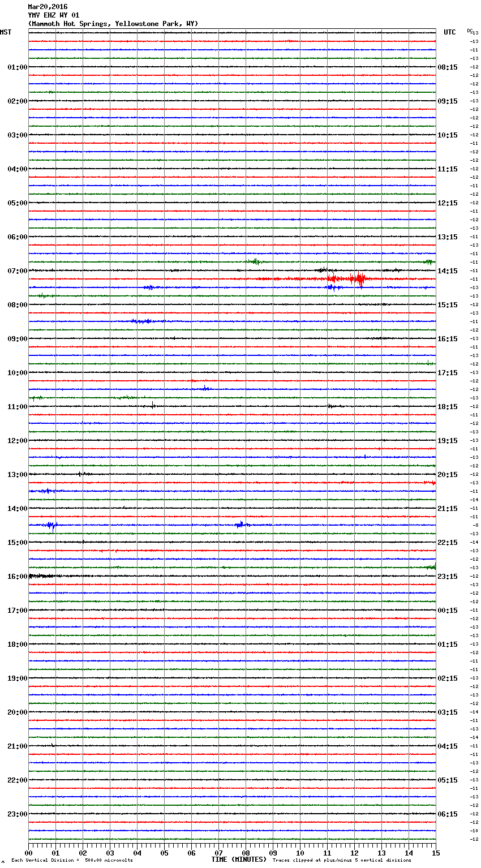Click the 'Traces clipped' footer note
481x868 pixels.
coord(342,860)
